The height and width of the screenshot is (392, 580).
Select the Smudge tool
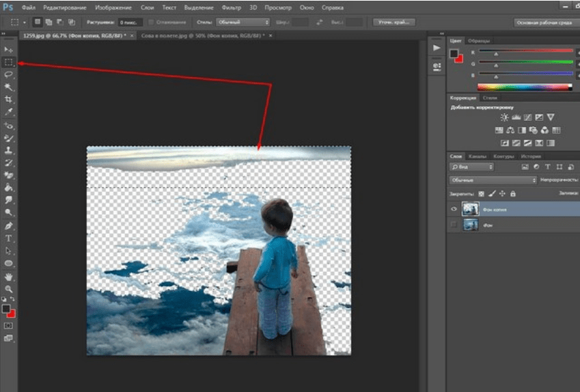[8, 200]
